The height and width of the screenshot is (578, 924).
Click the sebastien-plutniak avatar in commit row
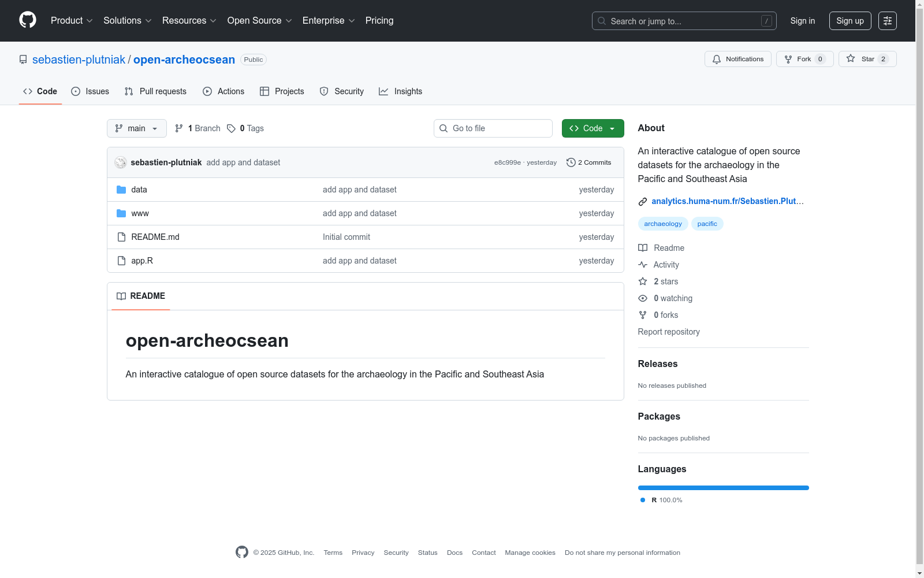tap(121, 162)
